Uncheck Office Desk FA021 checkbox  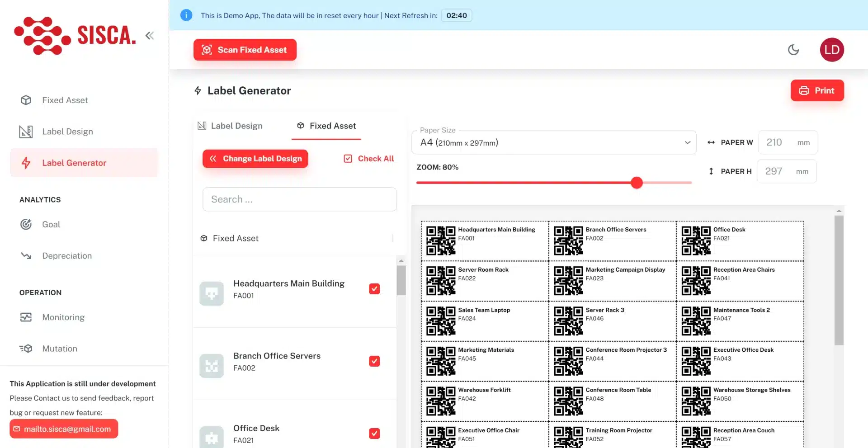pos(374,434)
